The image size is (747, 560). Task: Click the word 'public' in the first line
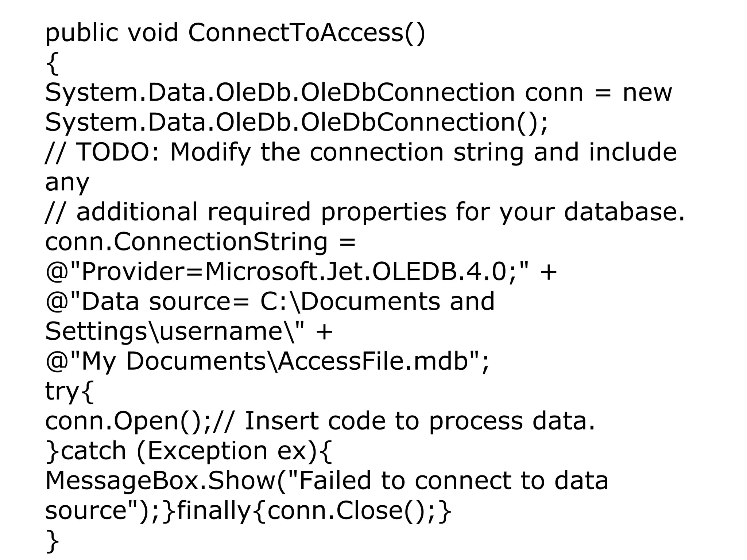(81, 33)
